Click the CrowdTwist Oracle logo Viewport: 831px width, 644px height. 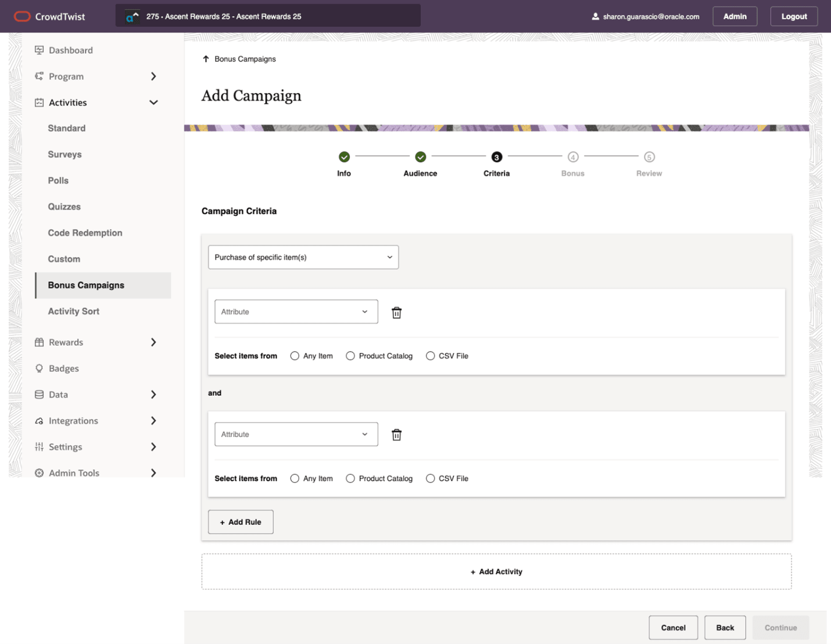pos(22,16)
